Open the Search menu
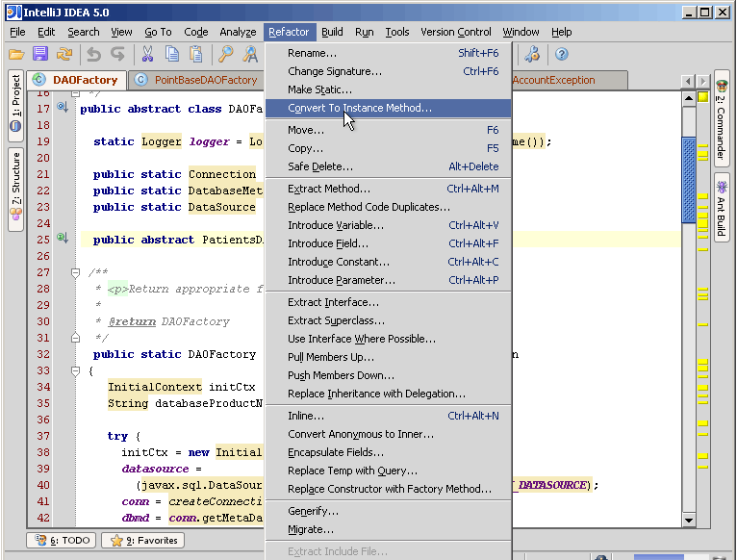Viewport: 737px width, 560px height. 83,32
